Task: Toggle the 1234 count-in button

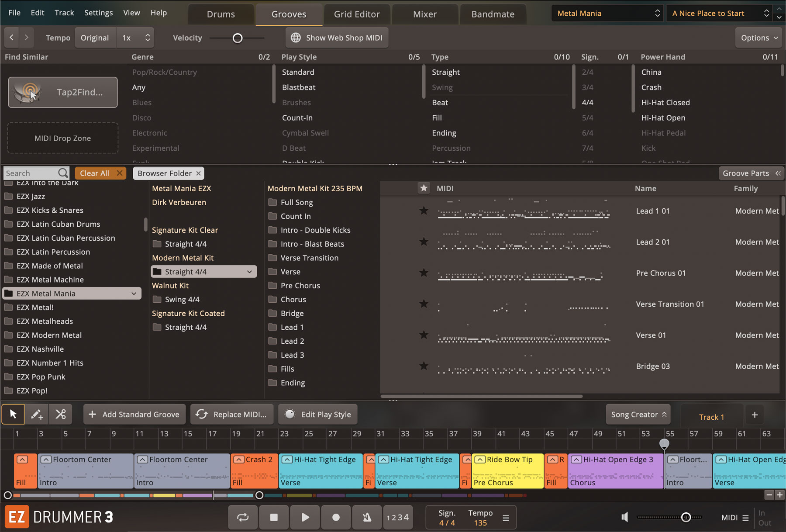Action: [x=398, y=518]
